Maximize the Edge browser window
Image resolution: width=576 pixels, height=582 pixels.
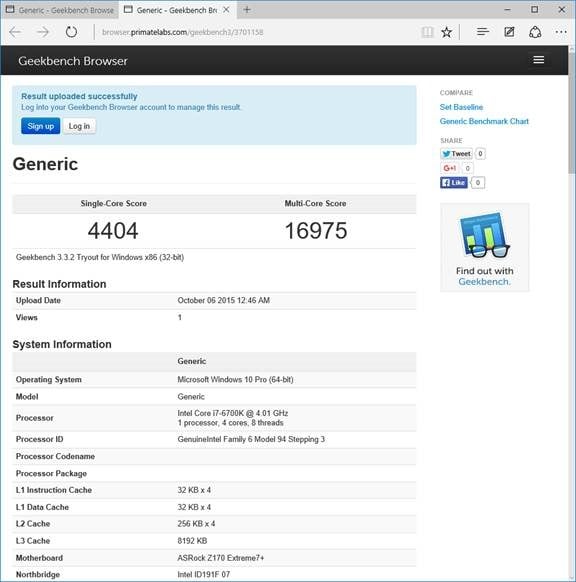point(534,10)
